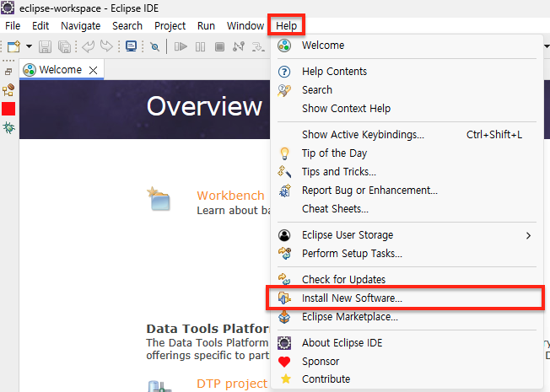The image size is (550, 392).
Task: Open the Window menu
Action: coord(245,26)
